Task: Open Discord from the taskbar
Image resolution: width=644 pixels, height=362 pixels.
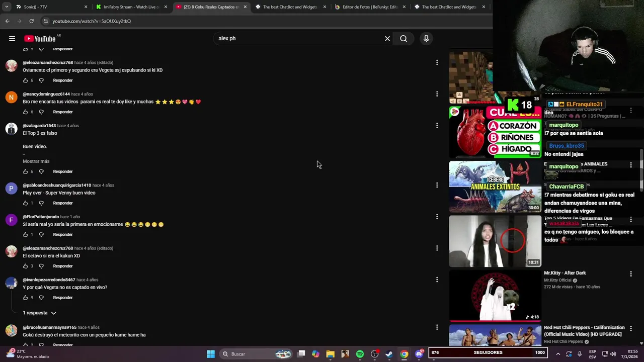Action: (x=419, y=354)
